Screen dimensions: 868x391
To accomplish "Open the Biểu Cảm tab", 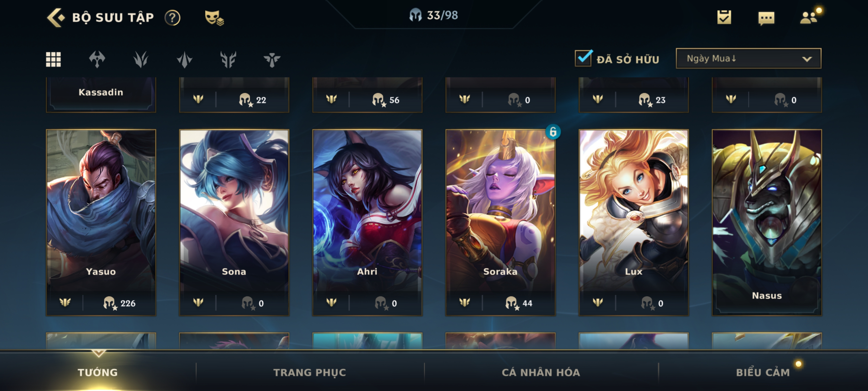I will coord(763,373).
